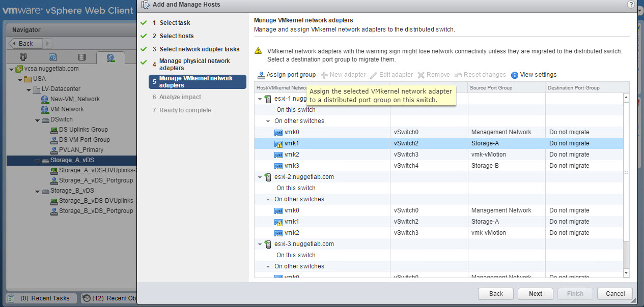Viewport: 644px width, 307px height.
Task: Switch to Storage navigator tab
Action: (81, 57)
